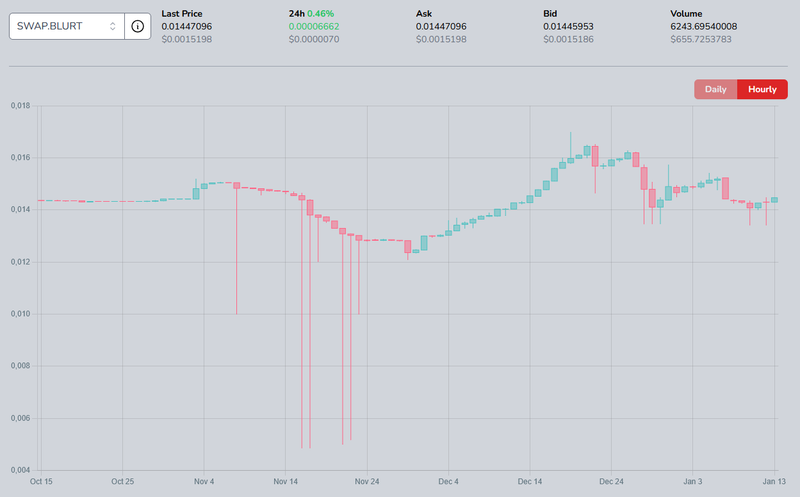Select the Hourly chart interval

(762, 89)
